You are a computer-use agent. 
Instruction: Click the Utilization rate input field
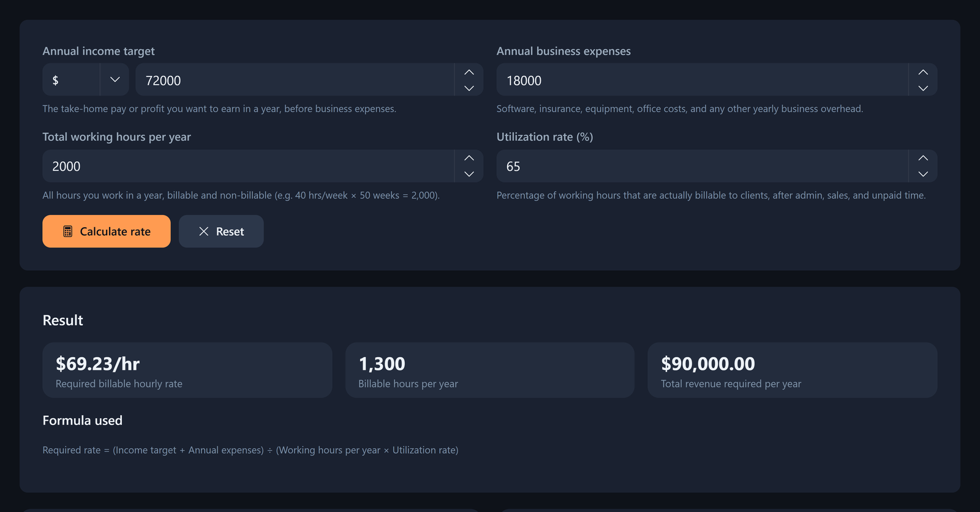tap(702, 166)
